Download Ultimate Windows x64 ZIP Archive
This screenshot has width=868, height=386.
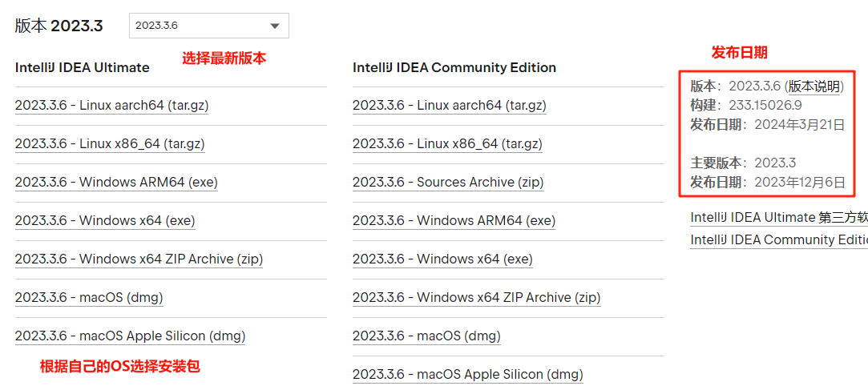(139, 259)
